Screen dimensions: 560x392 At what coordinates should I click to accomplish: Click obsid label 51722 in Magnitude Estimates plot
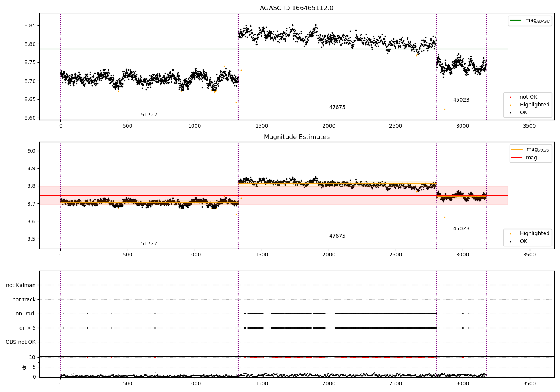pos(149,244)
